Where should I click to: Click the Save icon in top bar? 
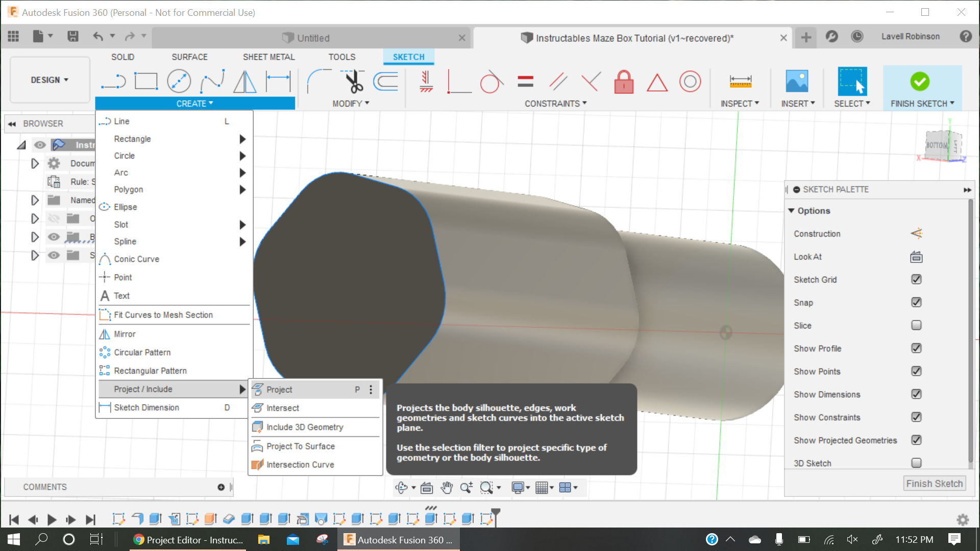click(73, 36)
